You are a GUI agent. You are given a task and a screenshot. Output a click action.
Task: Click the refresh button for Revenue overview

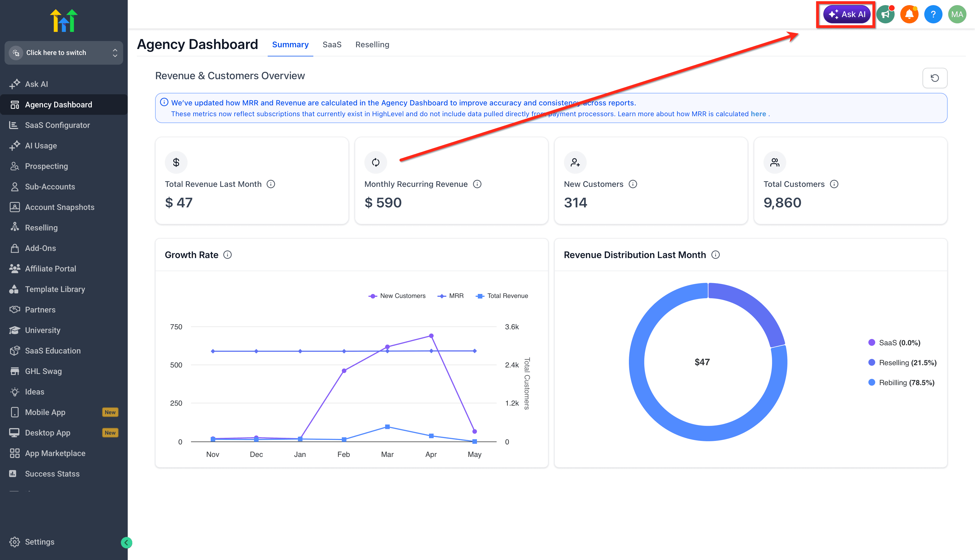point(935,78)
